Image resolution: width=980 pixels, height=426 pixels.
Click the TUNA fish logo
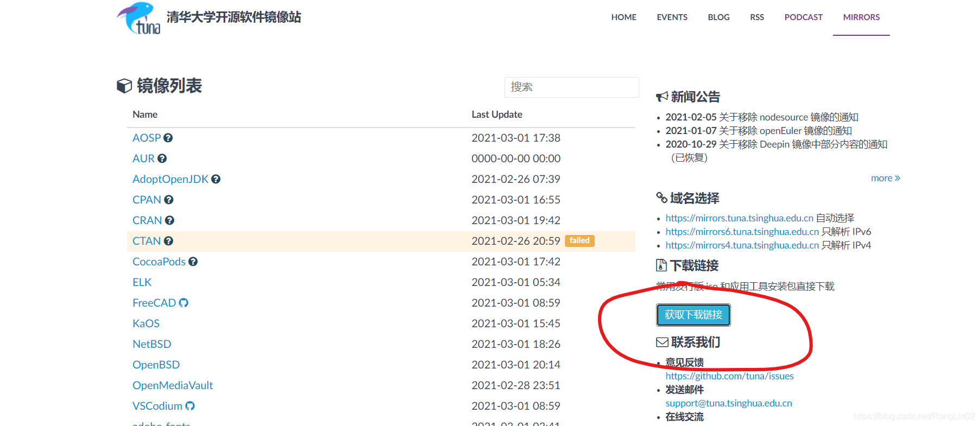139,18
